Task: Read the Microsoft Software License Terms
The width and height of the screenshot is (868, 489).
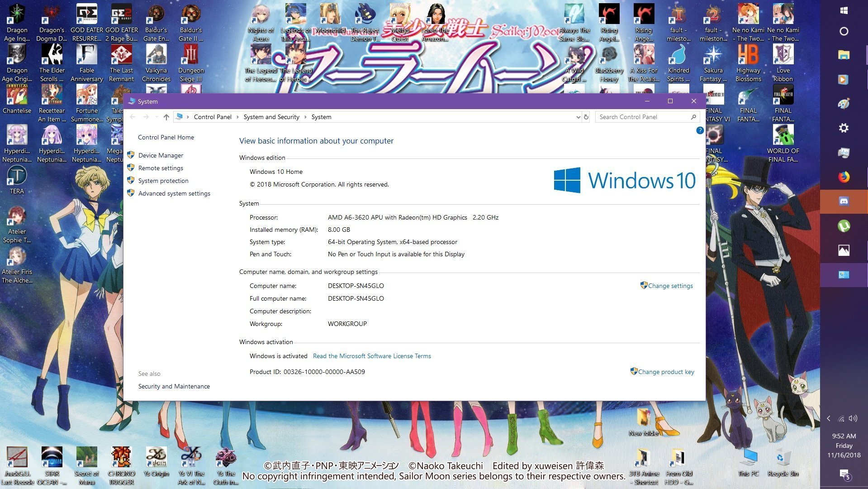Action: tap(372, 356)
